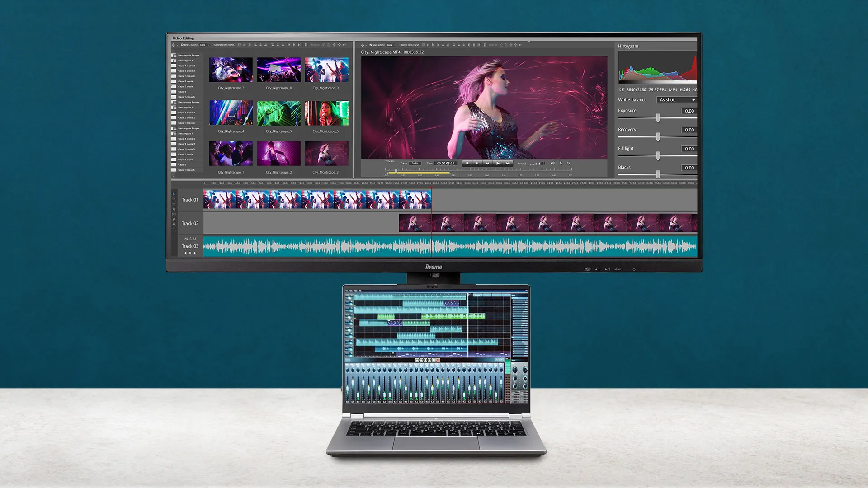Mute audio with the speaker icon

[x=552, y=164]
